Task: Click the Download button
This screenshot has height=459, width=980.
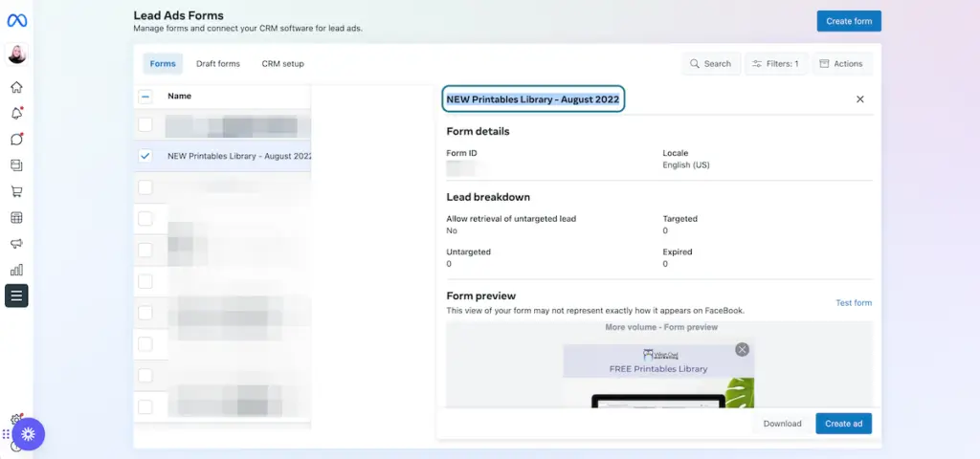Action: pyautogui.click(x=782, y=424)
